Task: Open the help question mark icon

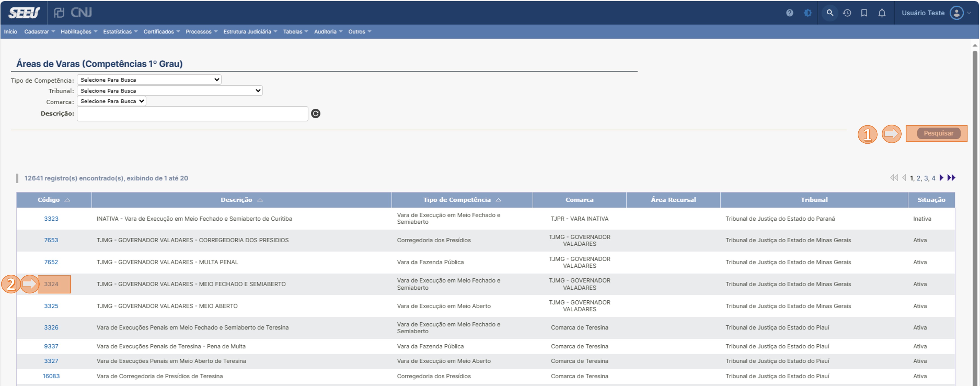Action: (x=789, y=13)
